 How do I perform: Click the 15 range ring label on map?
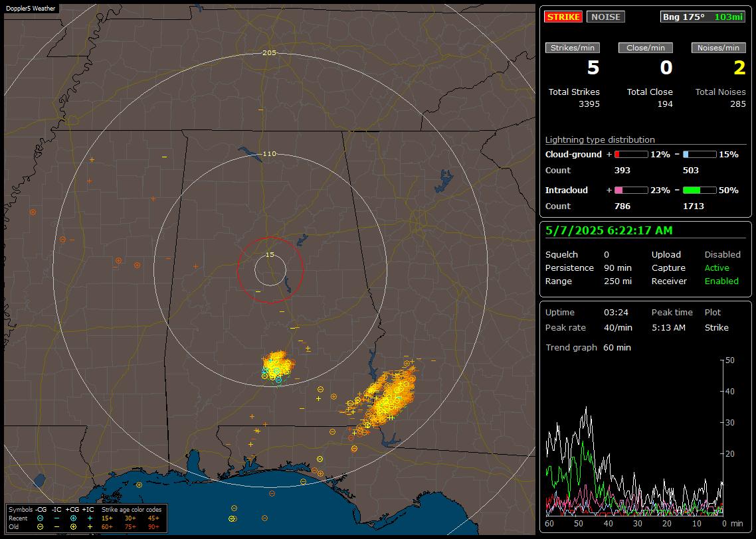tap(270, 255)
